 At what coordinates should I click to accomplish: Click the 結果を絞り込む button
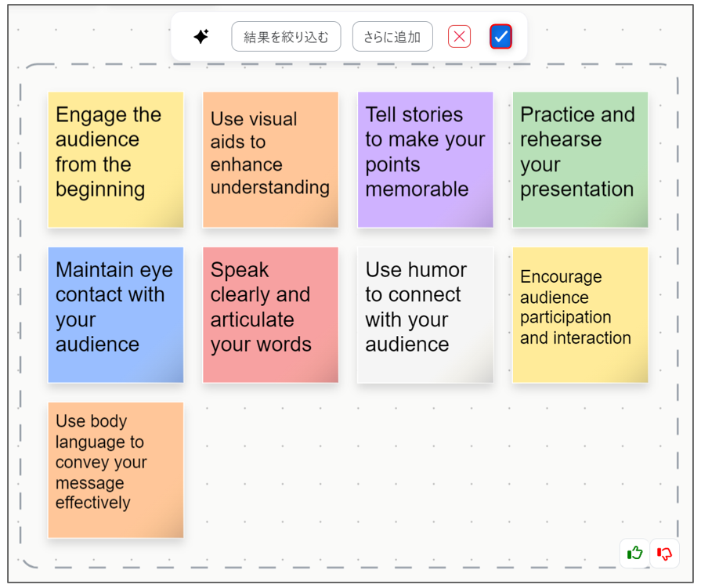click(x=286, y=37)
